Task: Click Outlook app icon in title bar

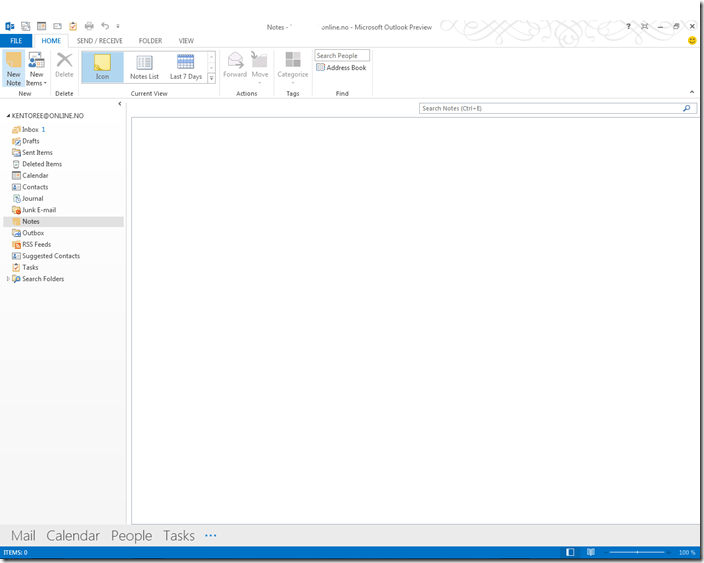Action: coord(9,26)
